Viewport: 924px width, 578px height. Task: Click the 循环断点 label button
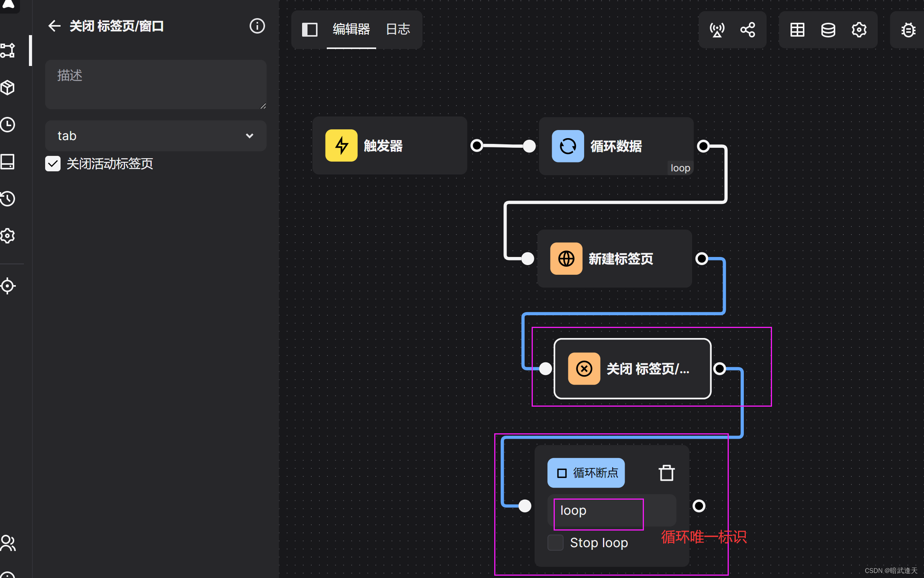[586, 473]
